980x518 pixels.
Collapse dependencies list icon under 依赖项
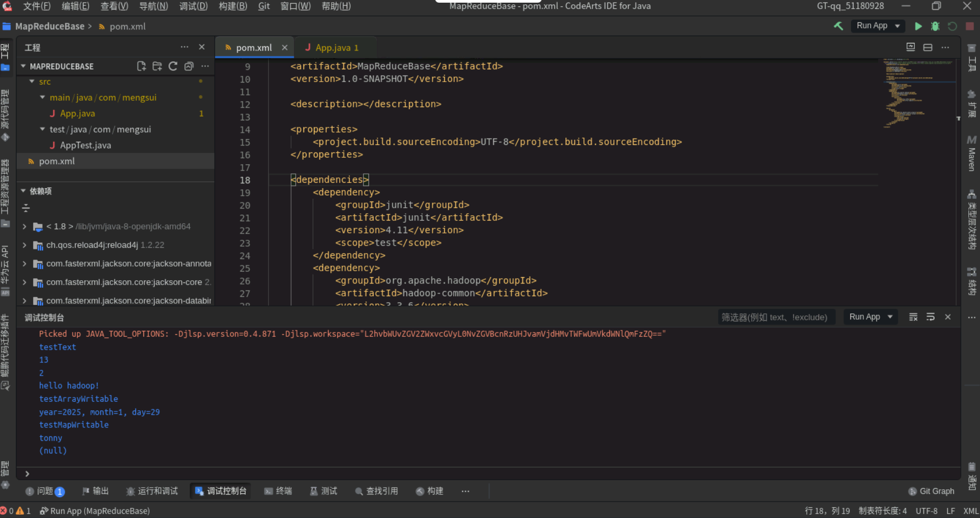pyautogui.click(x=26, y=208)
